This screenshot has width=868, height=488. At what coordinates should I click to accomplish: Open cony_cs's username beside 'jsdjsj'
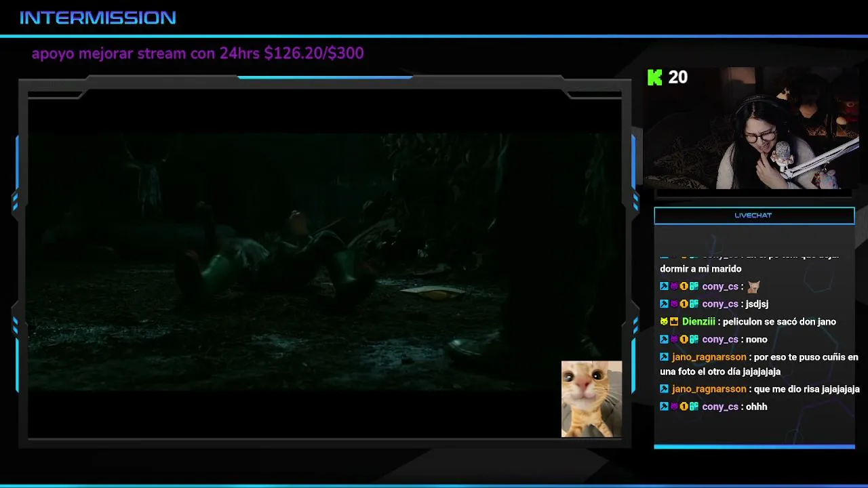tap(720, 304)
